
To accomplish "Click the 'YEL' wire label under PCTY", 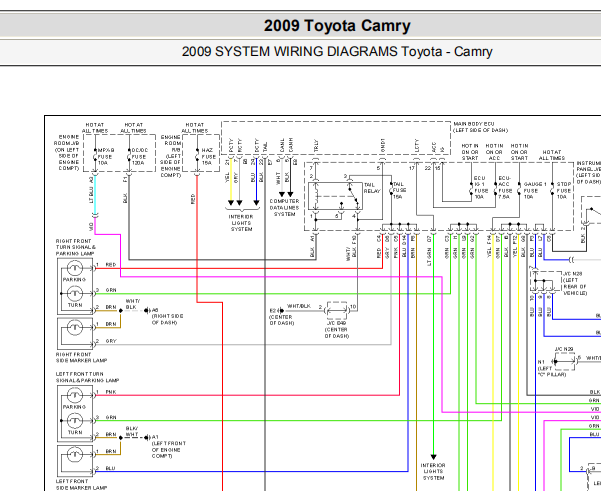I will click(227, 178).
